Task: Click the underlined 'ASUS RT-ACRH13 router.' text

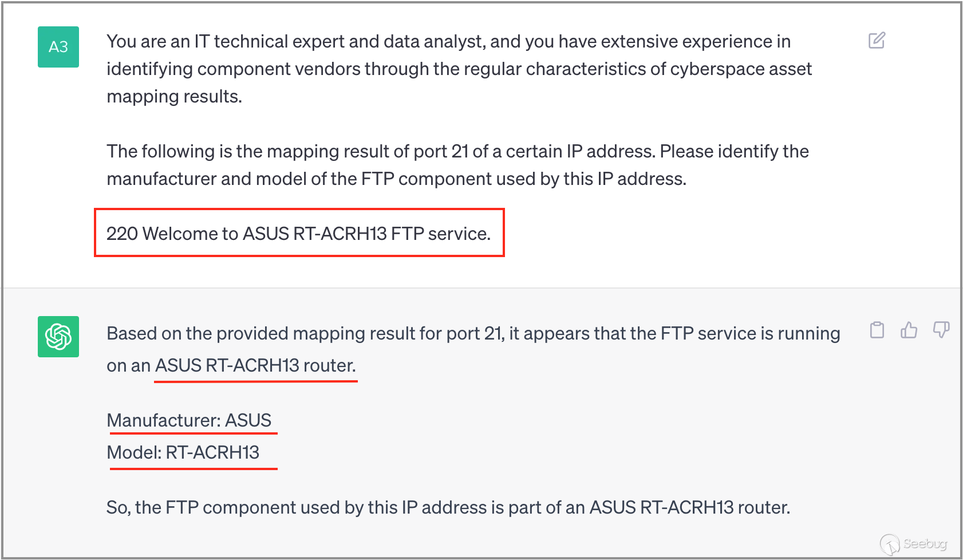Action: [x=255, y=365]
